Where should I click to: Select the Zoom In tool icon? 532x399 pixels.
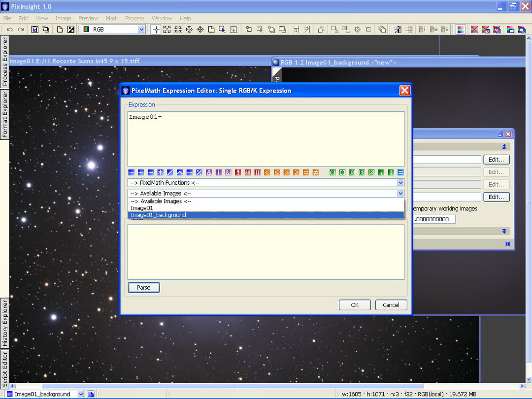click(167, 30)
